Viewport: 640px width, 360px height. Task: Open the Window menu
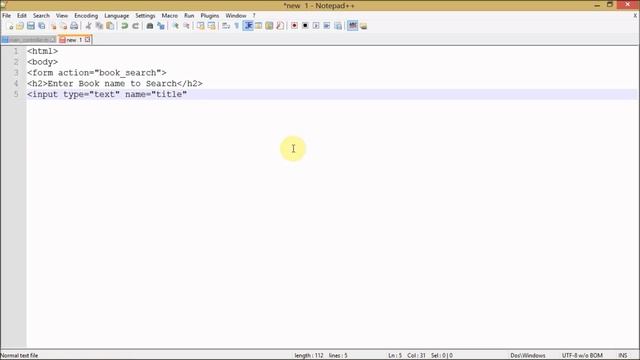click(x=236, y=16)
